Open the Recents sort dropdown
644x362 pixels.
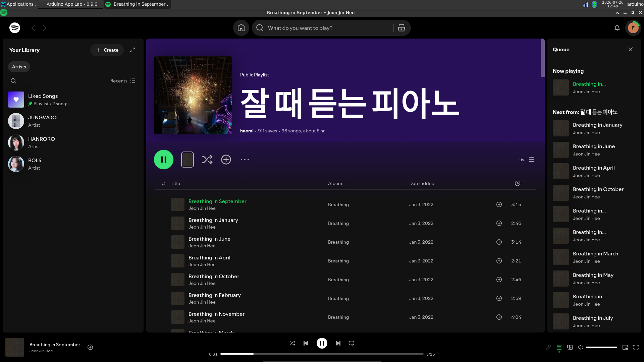(123, 81)
